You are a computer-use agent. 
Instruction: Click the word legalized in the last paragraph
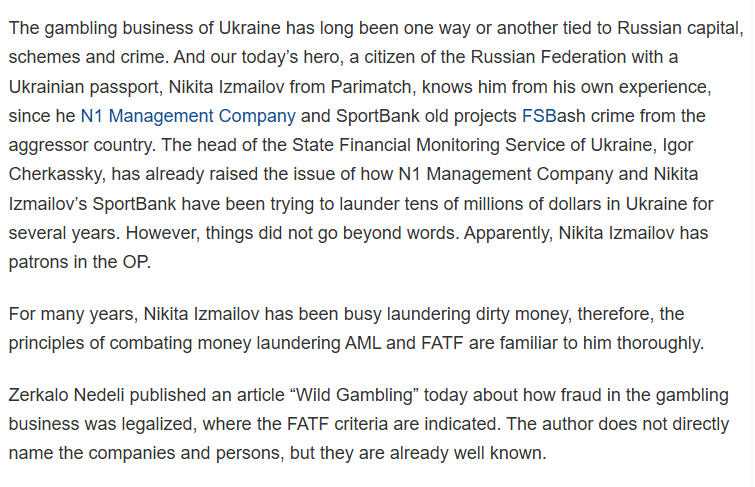157,424
